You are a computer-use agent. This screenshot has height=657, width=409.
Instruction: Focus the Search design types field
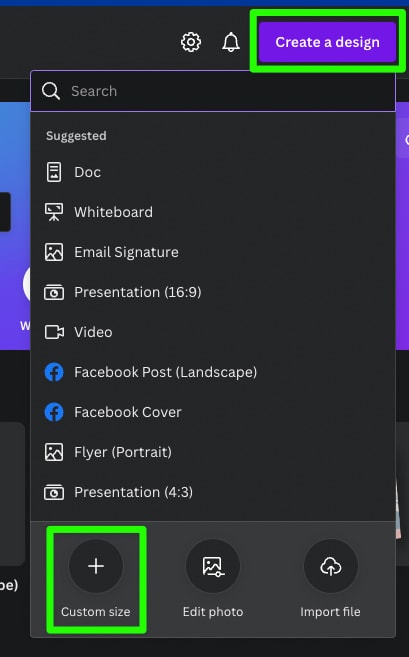[x=213, y=91]
